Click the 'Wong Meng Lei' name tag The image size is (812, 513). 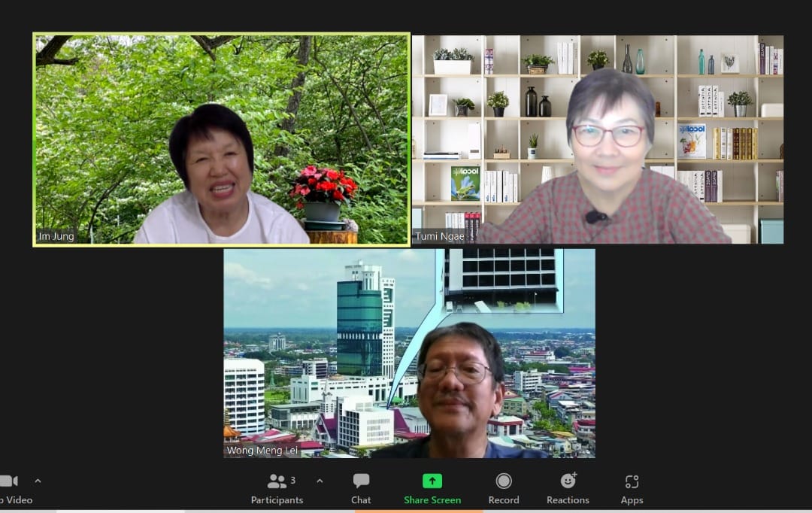[x=262, y=451]
